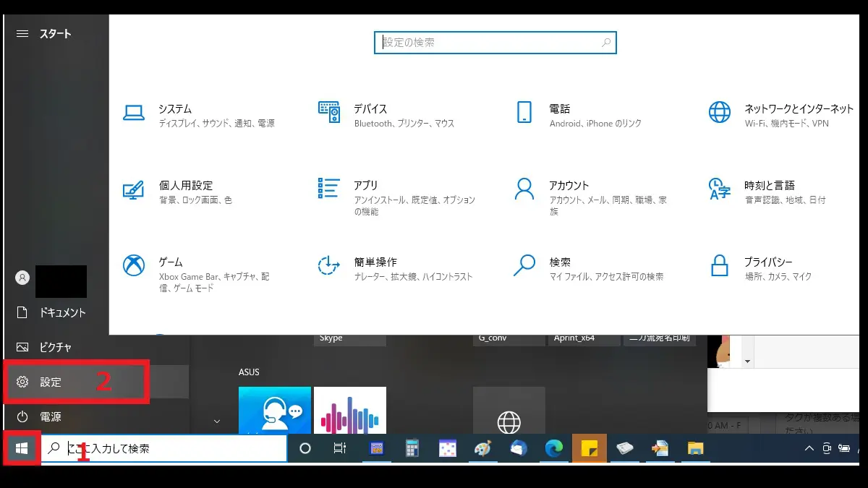Open the アカウント settings category

pos(590,197)
